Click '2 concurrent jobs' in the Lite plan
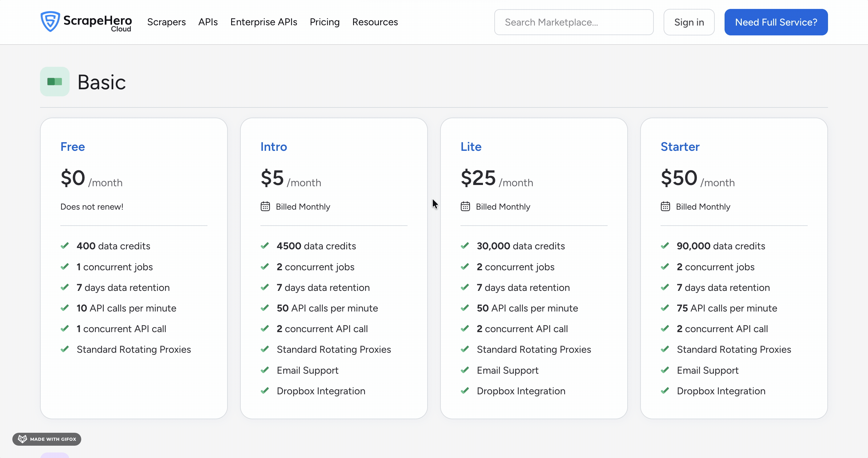The height and width of the screenshot is (458, 868). tap(515, 267)
